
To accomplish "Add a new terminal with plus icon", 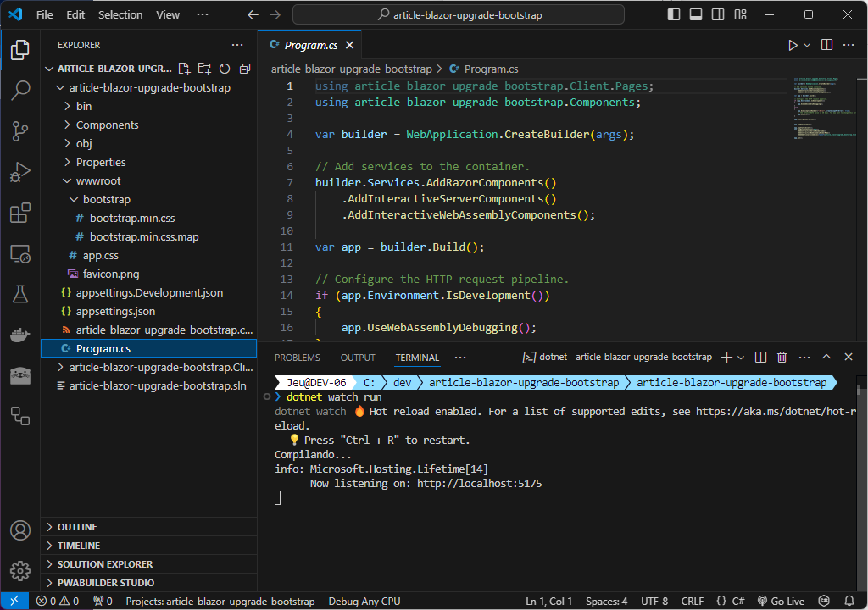I will pyautogui.click(x=726, y=358).
